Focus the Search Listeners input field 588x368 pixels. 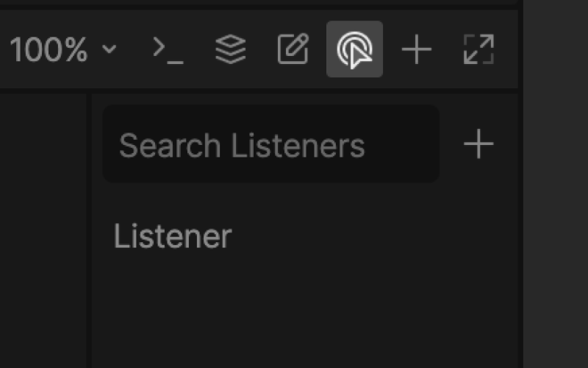pos(271,144)
